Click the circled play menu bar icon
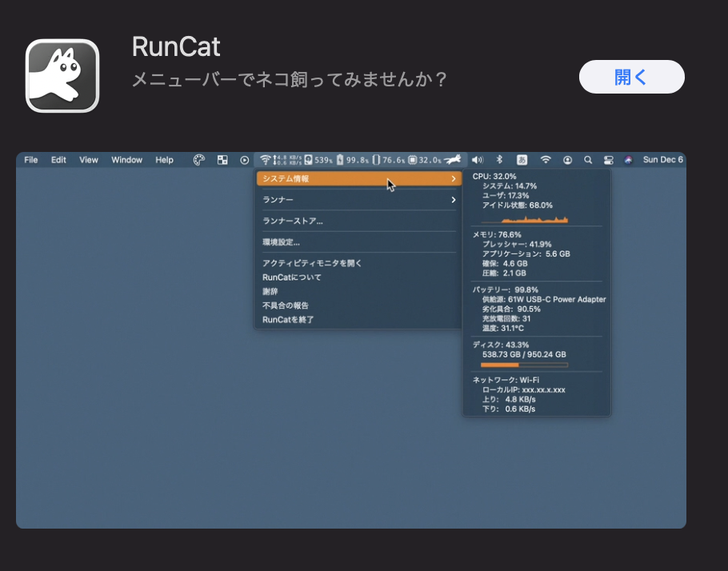The width and height of the screenshot is (728, 571). point(245,160)
